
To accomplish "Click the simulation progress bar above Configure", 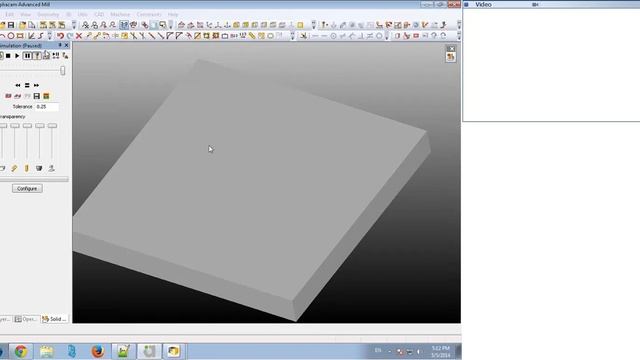I will click(x=34, y=179).
